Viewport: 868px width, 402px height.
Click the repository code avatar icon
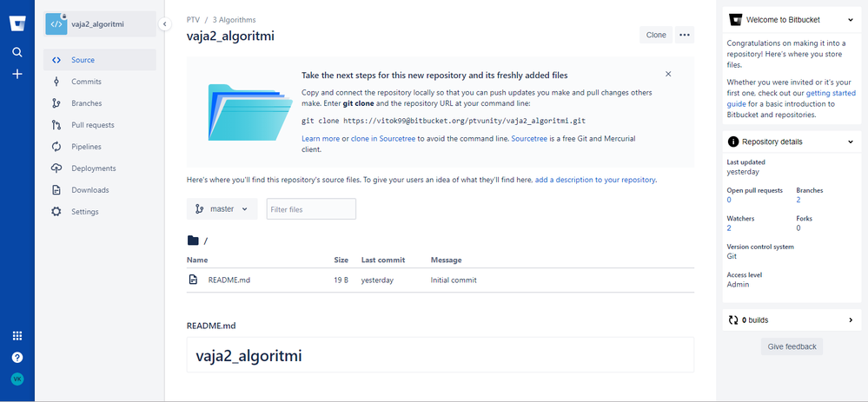(x=56, y=24)
